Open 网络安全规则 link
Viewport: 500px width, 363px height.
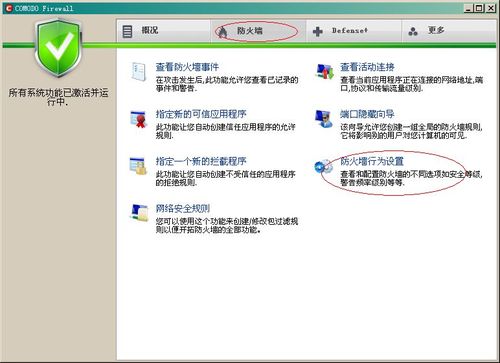(x=183, y=209)
